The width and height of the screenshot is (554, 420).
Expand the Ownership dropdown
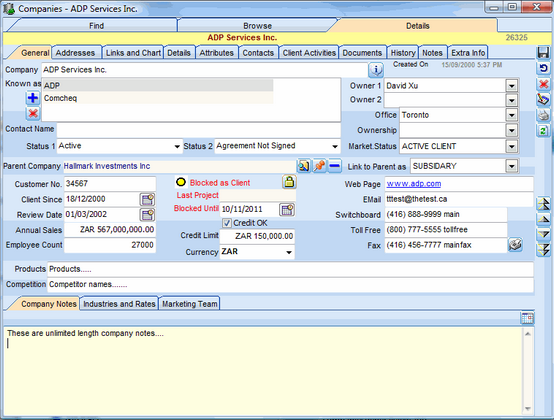512,130
